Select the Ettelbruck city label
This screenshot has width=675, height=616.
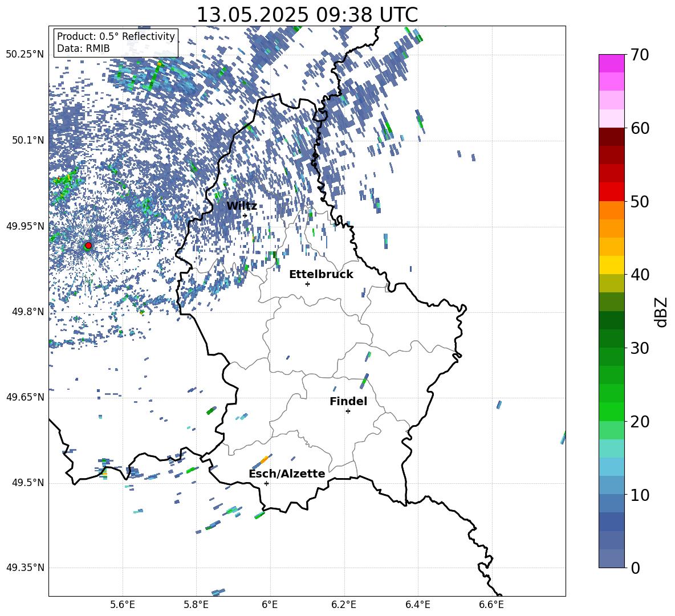click(321, 275)
